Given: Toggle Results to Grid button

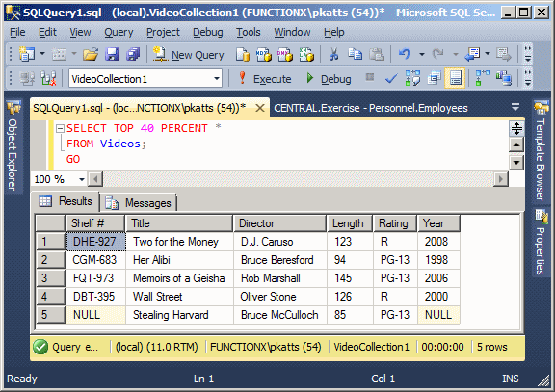Looking at the screenshot, I should (455, 78).
